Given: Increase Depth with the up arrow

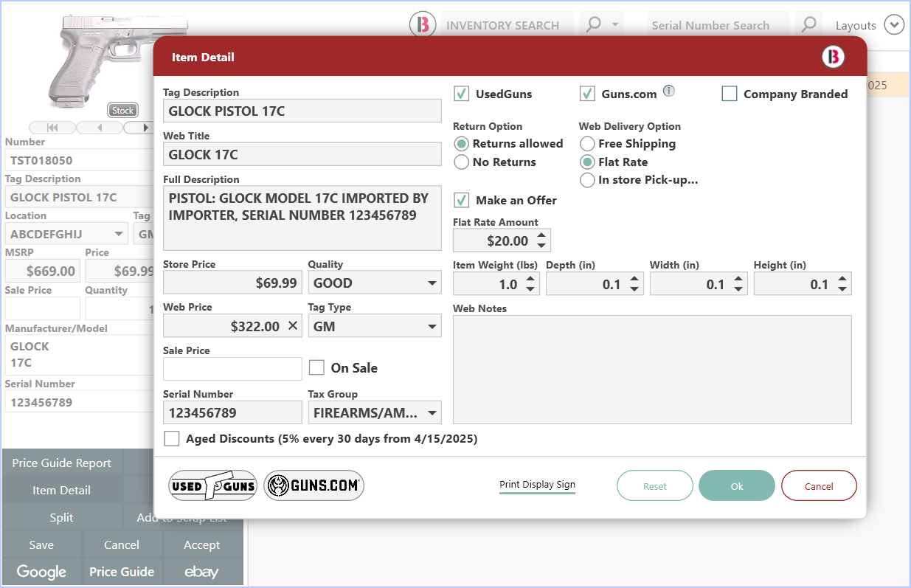Looking at the screenshot, I should [x=634, y=279].
